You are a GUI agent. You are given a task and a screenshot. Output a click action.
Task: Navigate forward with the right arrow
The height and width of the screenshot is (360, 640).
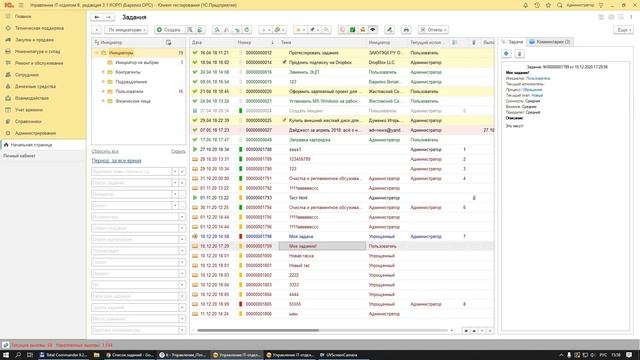pyautogui.click(x=108, y=17)
